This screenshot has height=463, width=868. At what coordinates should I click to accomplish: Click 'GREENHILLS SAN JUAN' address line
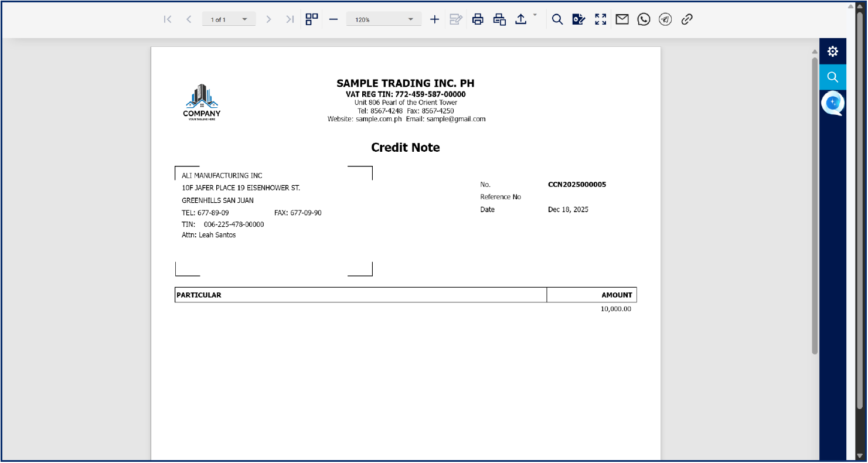tap(217, 200)
